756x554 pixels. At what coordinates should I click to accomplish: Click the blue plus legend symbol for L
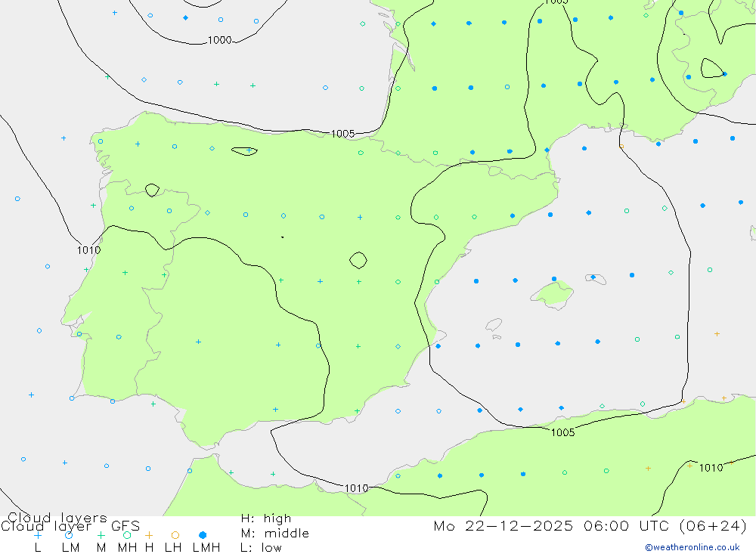[38, 535]
